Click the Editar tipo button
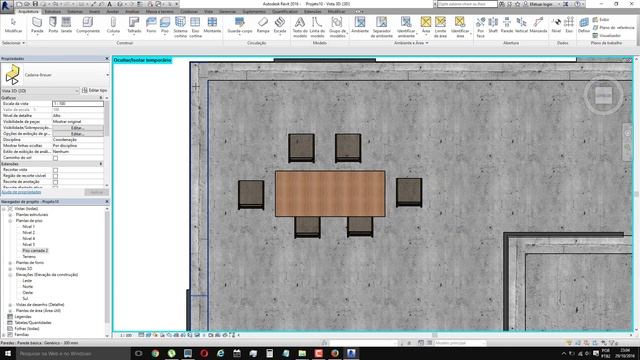This screenshot has width=640, height=360. [x=94, y=90]
